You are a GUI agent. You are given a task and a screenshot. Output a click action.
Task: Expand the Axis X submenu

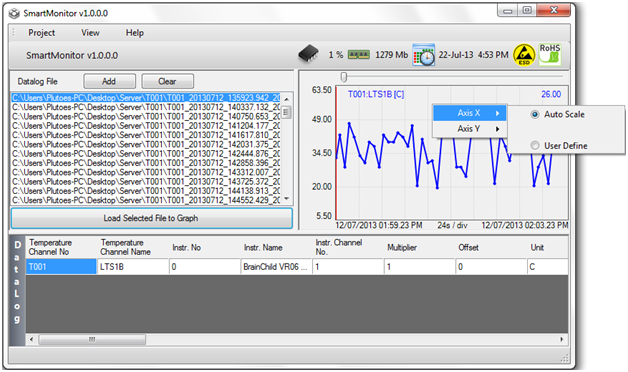point(470,113)
